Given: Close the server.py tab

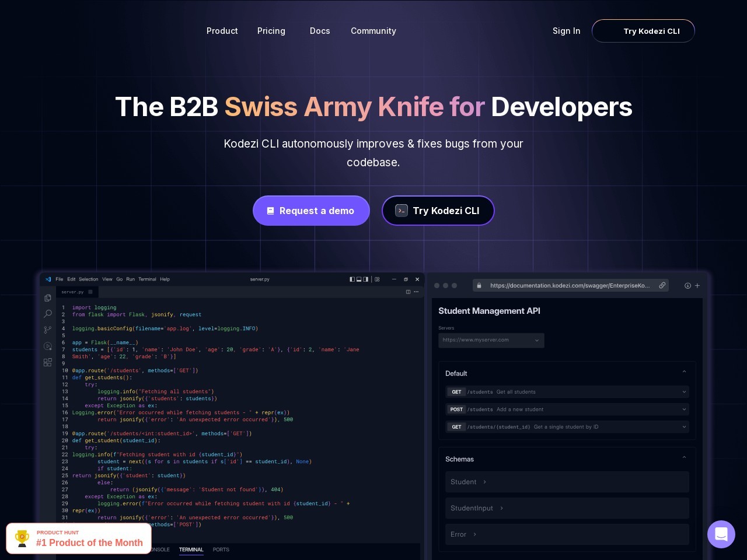Looking at the screenshot, I should click(x=90, y=292).
